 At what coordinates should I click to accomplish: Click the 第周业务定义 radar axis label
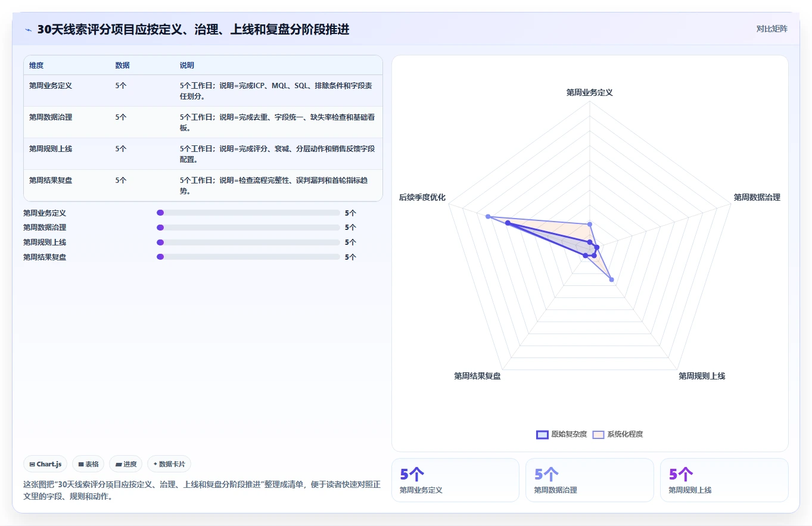590,92
